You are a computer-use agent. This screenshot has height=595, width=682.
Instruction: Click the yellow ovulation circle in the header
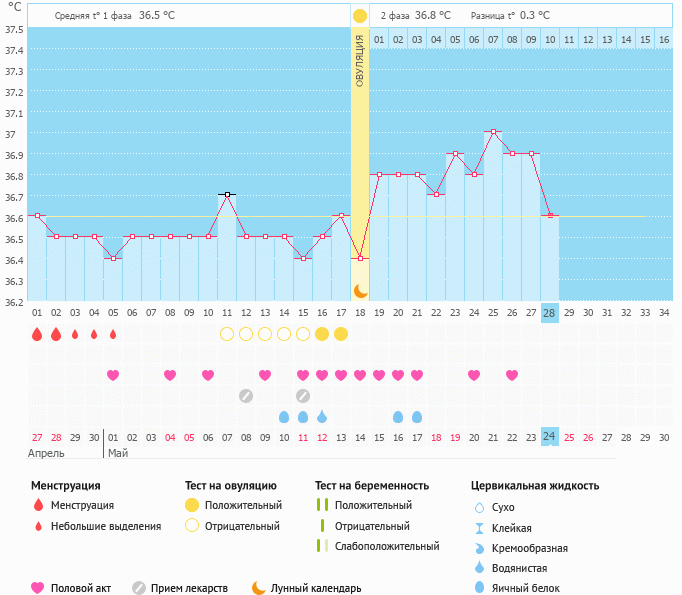(360, 16)
